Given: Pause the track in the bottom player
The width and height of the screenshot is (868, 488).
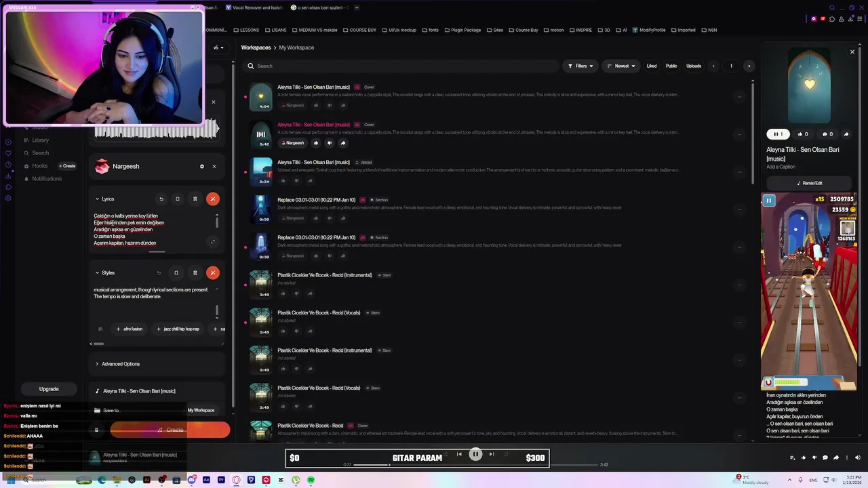Looking at the screenshot, I should 475,454.
